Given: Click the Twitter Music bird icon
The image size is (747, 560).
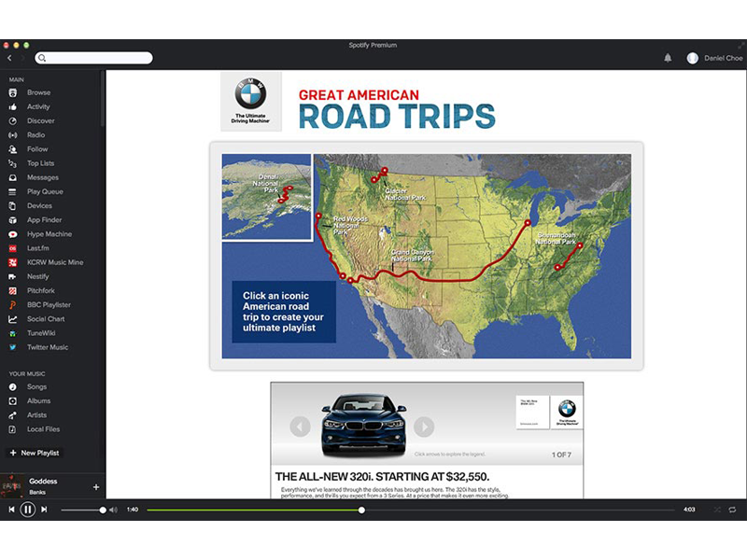Looking at the screenshot, I should pyautogui.click(x=13, y=347).
